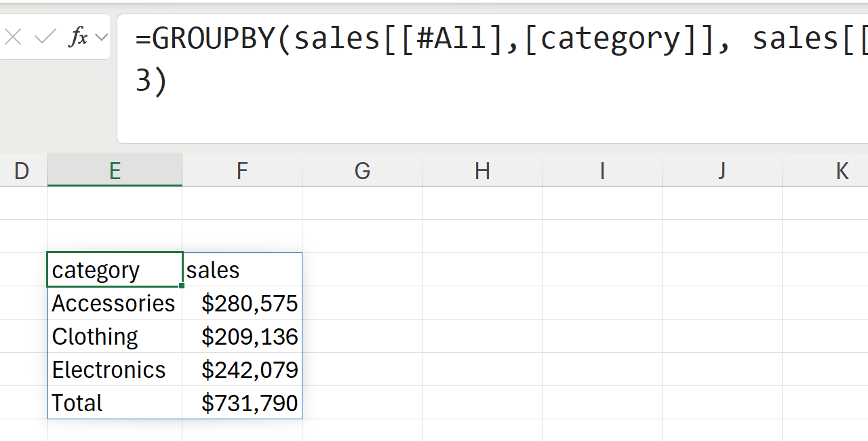Confirm the formula with the checkmark icon
This screenshot has width=868, height=441.
pyautogui.click(x=45, y=37)
